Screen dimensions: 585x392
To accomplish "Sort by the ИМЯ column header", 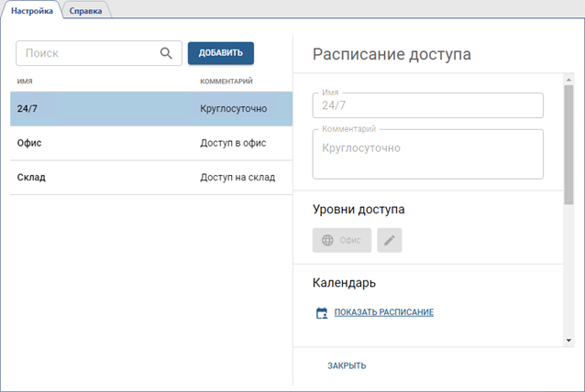I will [25, 82].
